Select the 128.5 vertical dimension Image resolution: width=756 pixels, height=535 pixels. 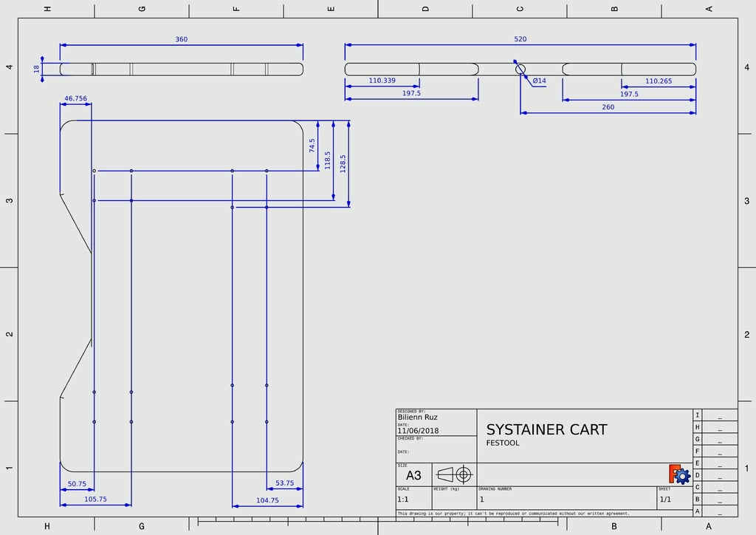343,164
